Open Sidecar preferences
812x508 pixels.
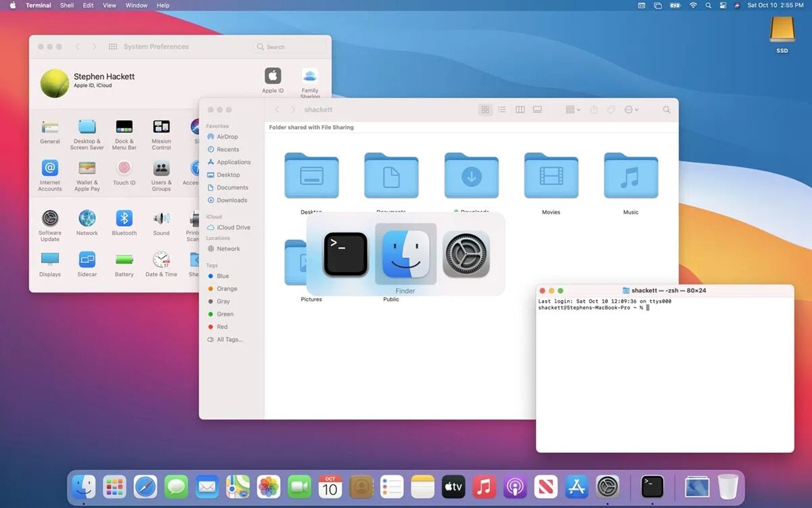[87, 264]
